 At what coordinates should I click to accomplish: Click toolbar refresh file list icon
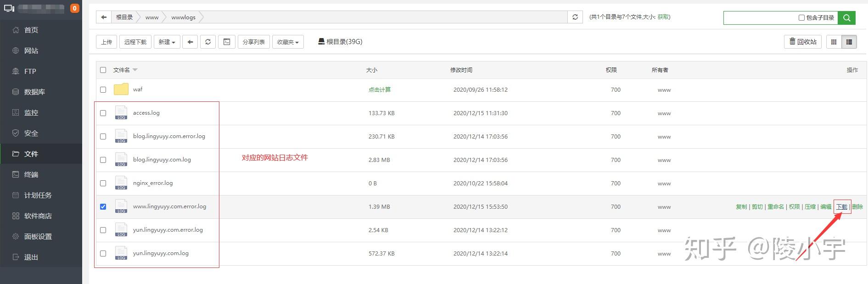point(208,42)
